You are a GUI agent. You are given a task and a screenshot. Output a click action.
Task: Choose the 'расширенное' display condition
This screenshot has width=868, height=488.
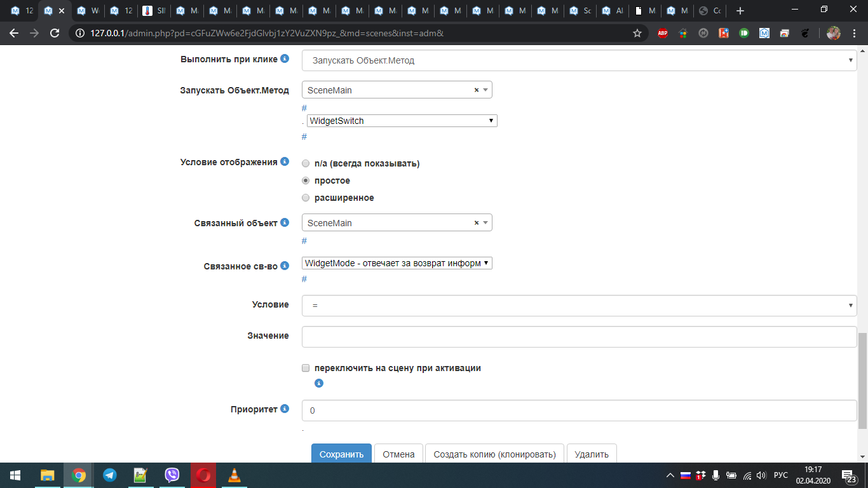[x=306, y=198]
